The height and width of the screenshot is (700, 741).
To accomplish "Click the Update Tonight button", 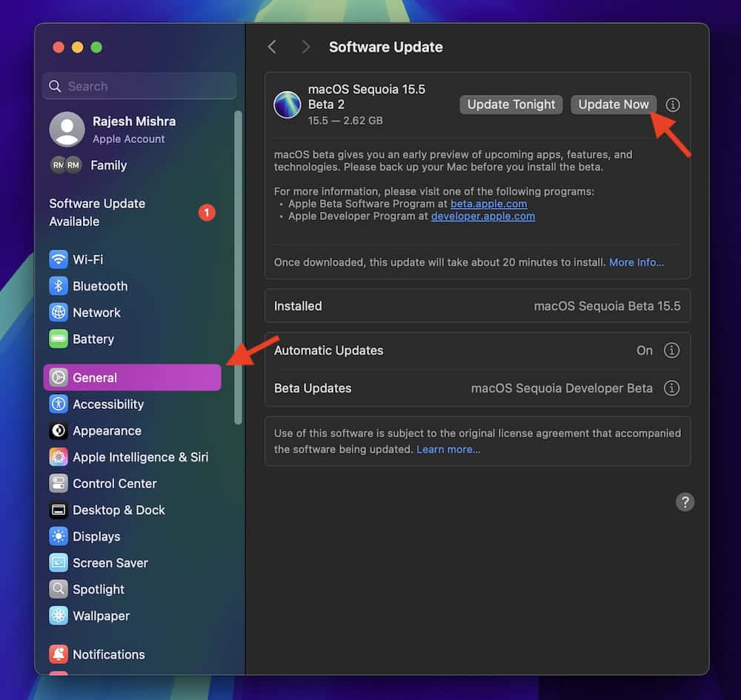I will pos(511,104).
